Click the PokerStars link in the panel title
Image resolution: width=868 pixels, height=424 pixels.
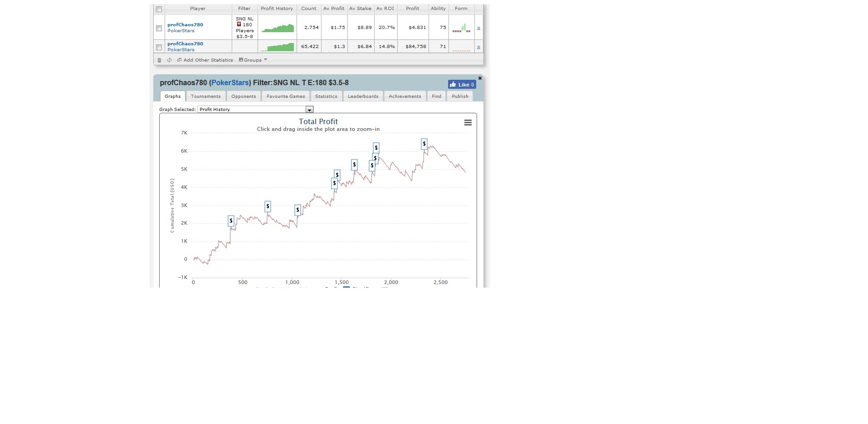[x=230, y=83]
